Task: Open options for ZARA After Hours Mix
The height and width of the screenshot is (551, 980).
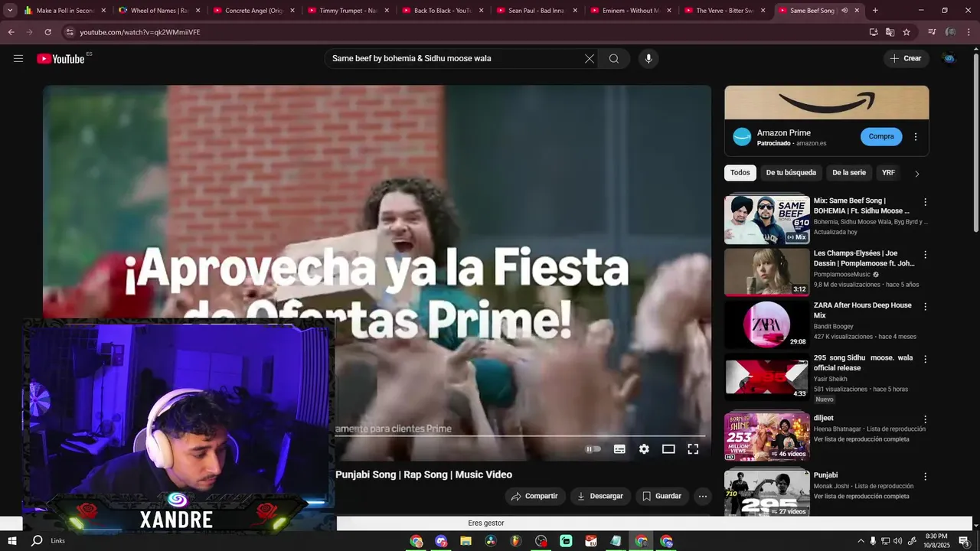Action: click(x=925, y=307)
